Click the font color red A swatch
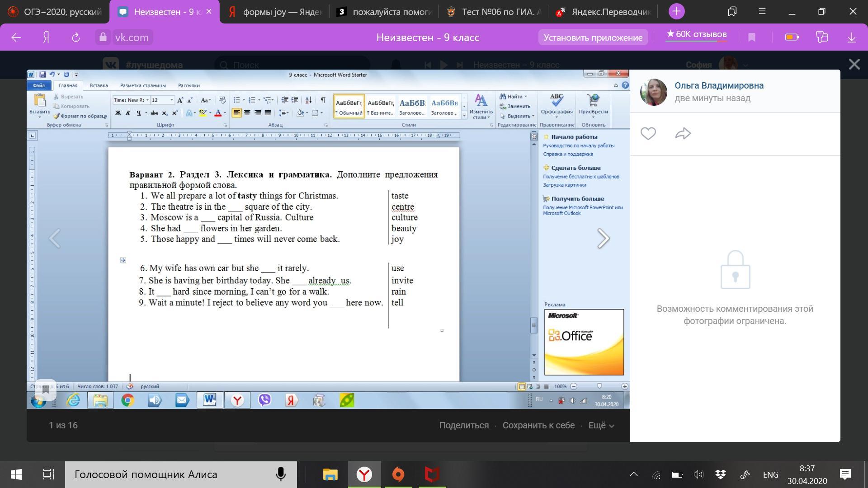The image size is (868, 488). [x=218, y=113]
